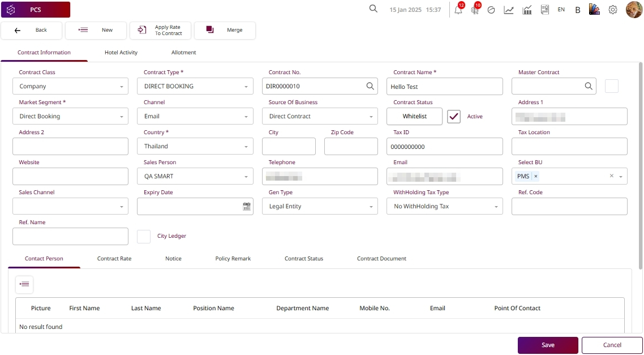Search Contract No. with magnifier icon
Viewport: 644px width, 355px height.
[370, 86]
